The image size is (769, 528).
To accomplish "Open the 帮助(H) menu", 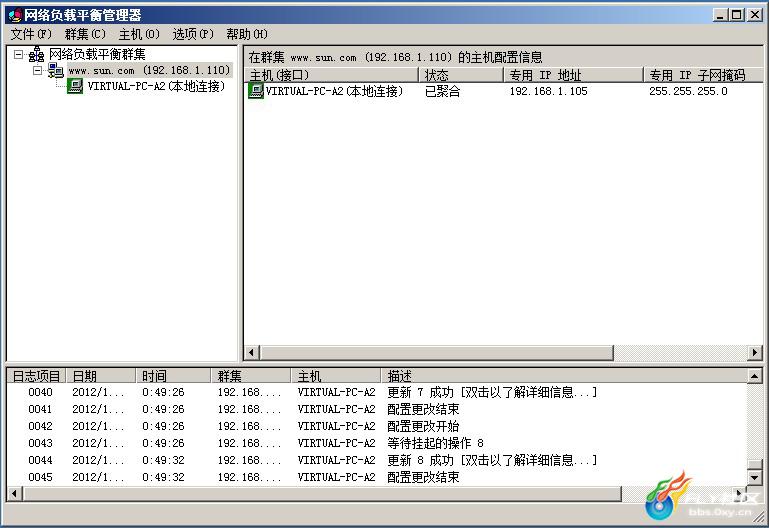I will tap(247, 34).
